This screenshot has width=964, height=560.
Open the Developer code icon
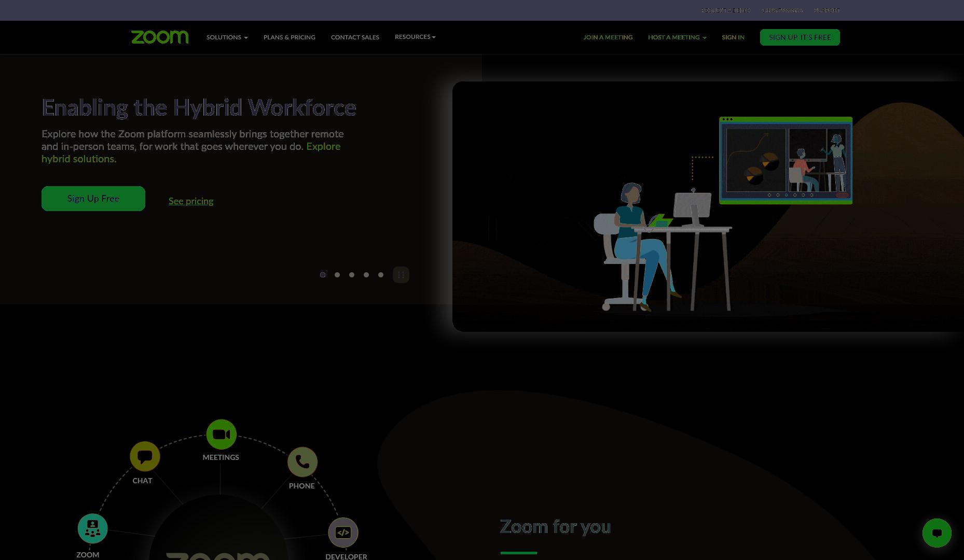click(x=343, y=533)
